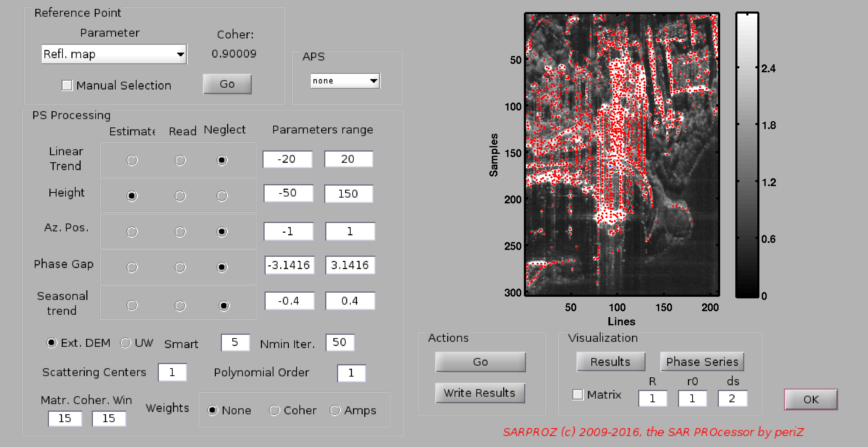Select the Amps weights radio button
The width and height of the screenshot is (868, 447).
335,410
